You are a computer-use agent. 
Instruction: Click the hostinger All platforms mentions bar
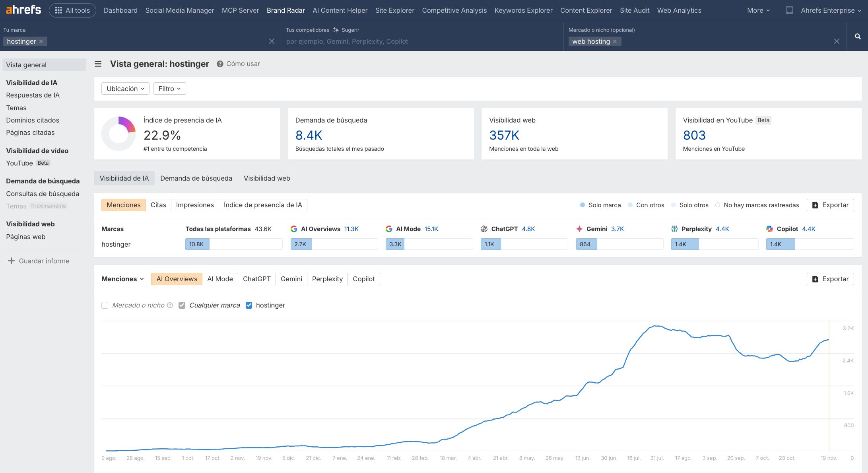(x=197, y=244)
